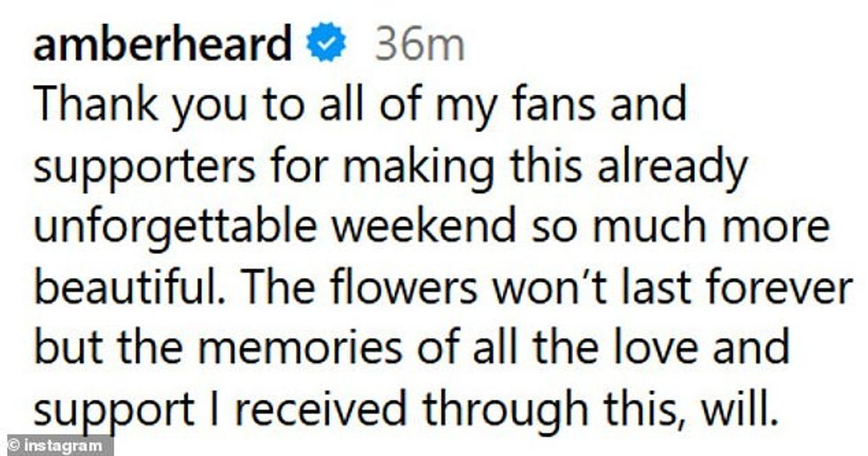Open the amberheard profile username link
This screenshot has width=868, height=456.
(x=162, y=46)
